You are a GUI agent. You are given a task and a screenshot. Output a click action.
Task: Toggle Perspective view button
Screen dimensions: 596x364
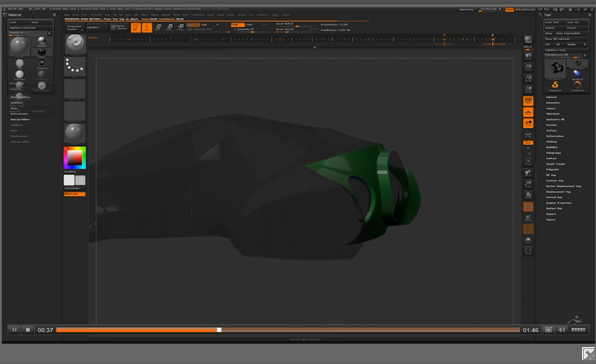[x=528, y=101]
